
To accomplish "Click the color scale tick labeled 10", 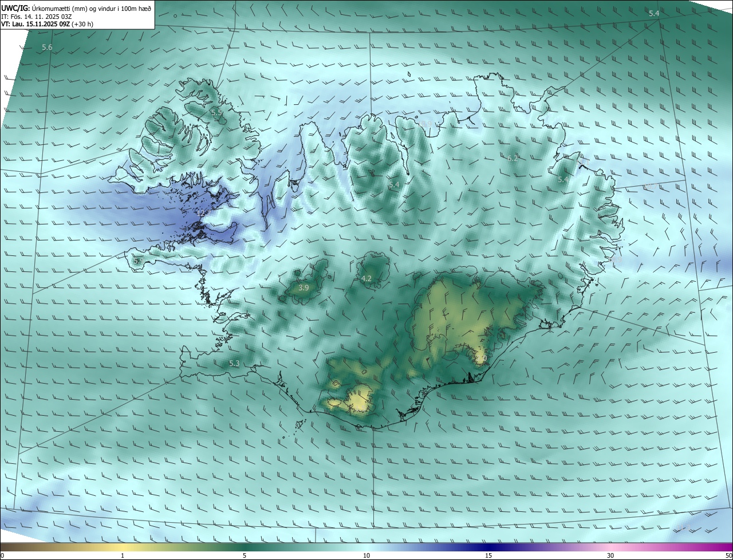I will 366,555.
